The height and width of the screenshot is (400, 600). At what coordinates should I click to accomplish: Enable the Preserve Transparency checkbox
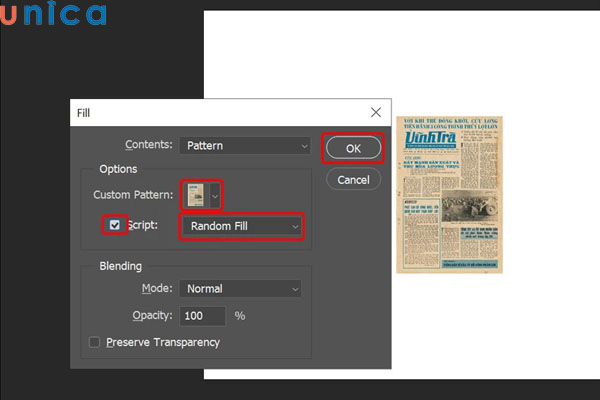[x=95, y=342]
